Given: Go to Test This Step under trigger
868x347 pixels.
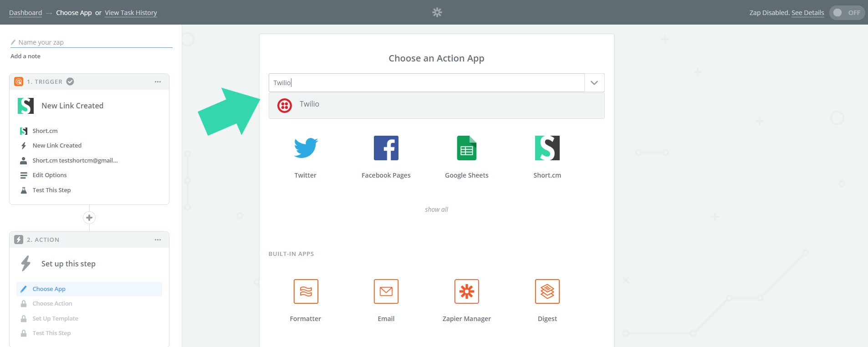Looking at the screenshot, I should 51,190.
